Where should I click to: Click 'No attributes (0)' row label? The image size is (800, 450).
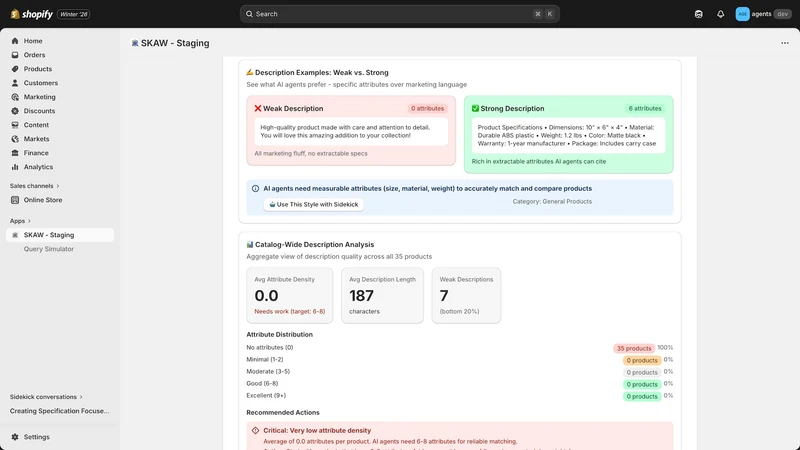[270, 347]
